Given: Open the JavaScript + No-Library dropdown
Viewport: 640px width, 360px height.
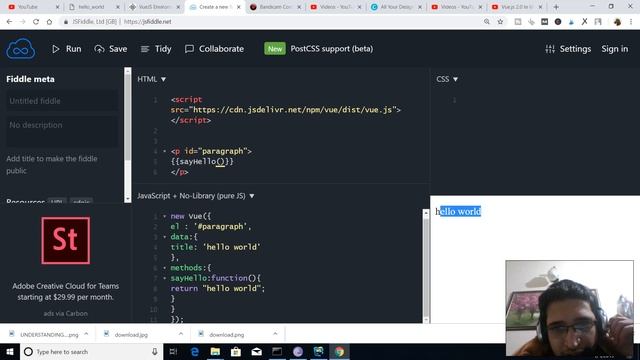Looking at the screenshot, I should 196,196.
